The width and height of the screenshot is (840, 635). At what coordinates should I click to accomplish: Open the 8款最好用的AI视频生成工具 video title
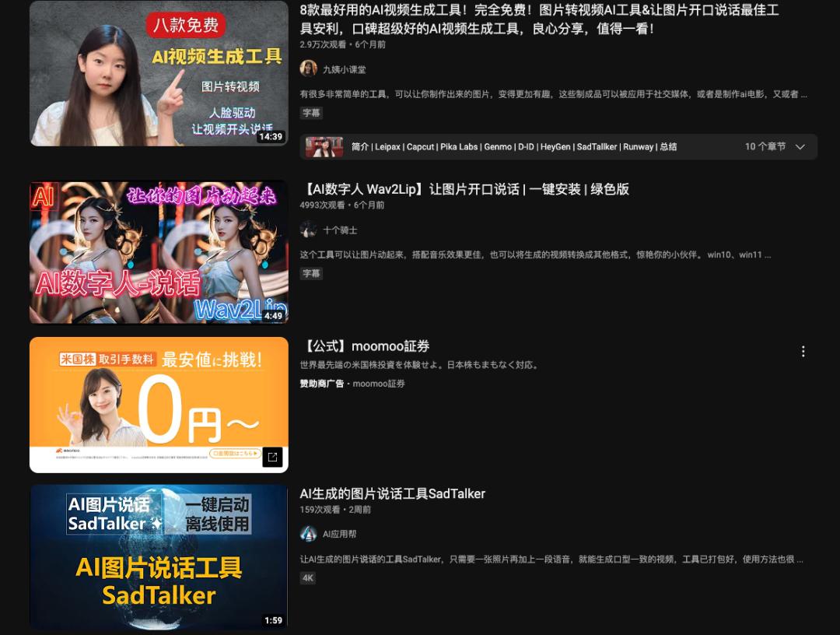point(539,19)
